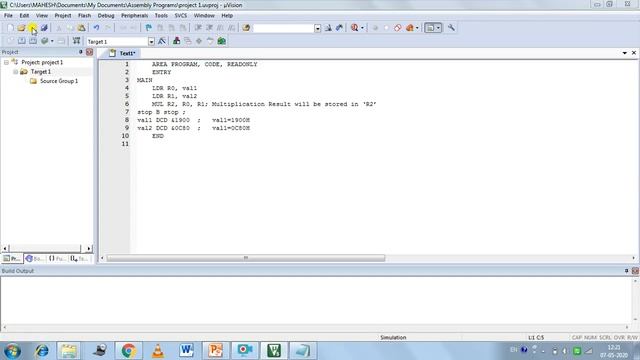Open dropdown beside Batch Build icon

click(52, 41)
